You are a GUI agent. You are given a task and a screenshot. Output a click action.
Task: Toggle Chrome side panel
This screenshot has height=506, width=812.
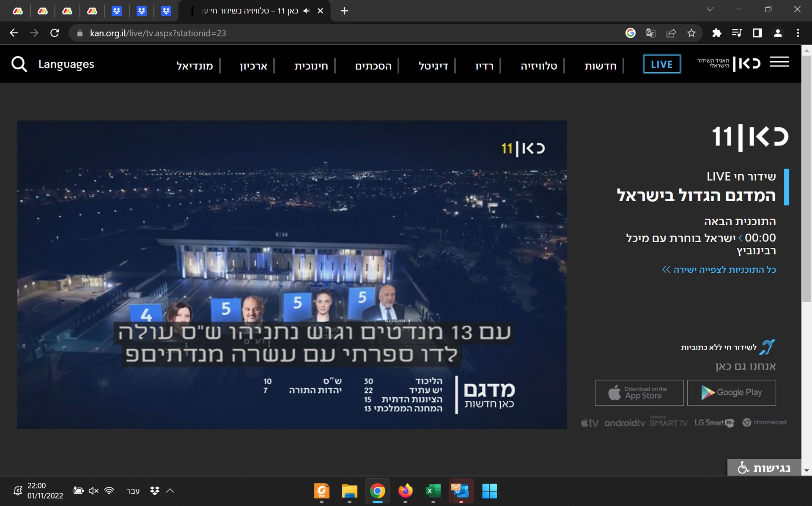pyautogui.click(x=757, y=33)
